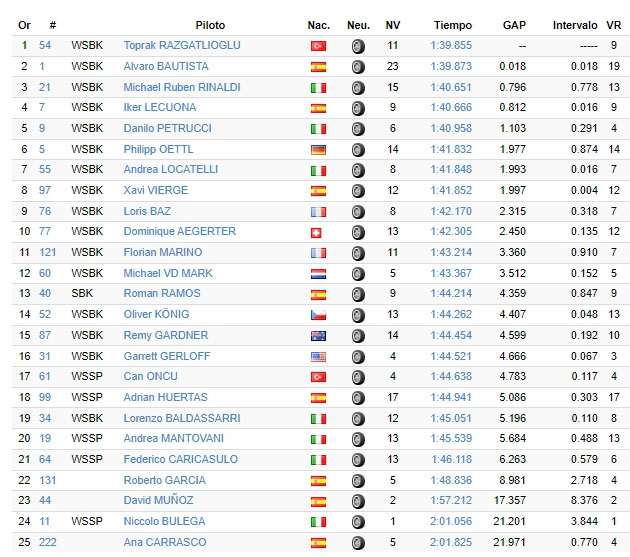Click the Dutch flag for Michael VD Mark

[318, 274]
